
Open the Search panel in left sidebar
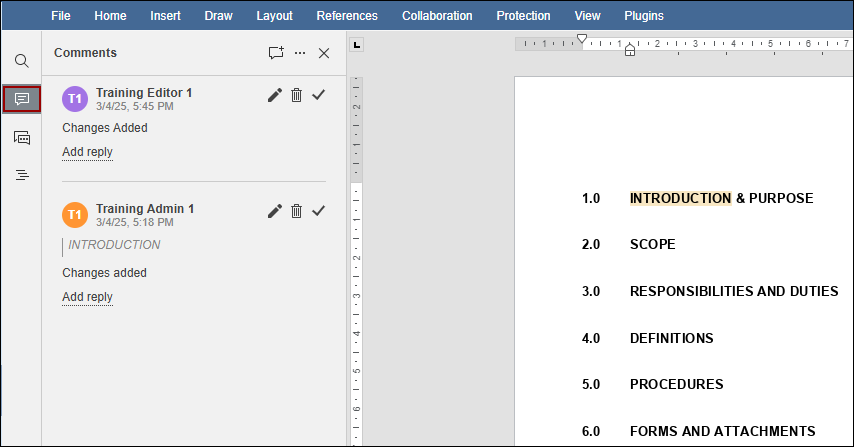pos(21,61)
